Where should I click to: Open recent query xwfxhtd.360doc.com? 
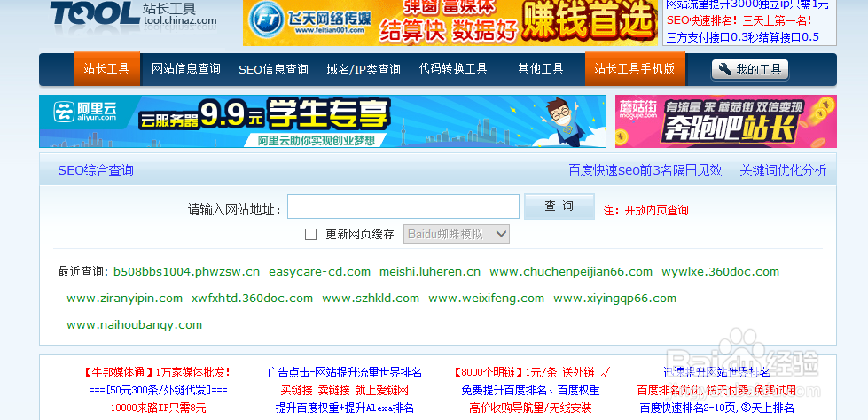tap(253, 299)
